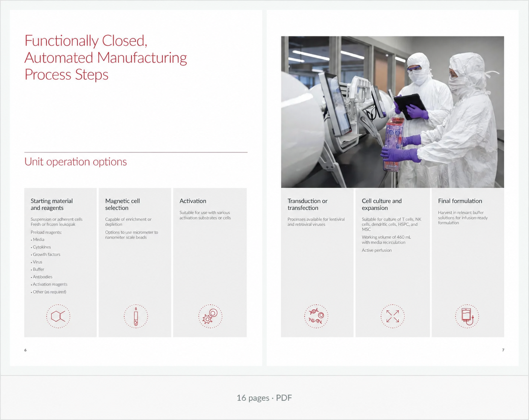
Task: Click the 'Transduction or transfection' card title
Action: click(x=308, y=204)
